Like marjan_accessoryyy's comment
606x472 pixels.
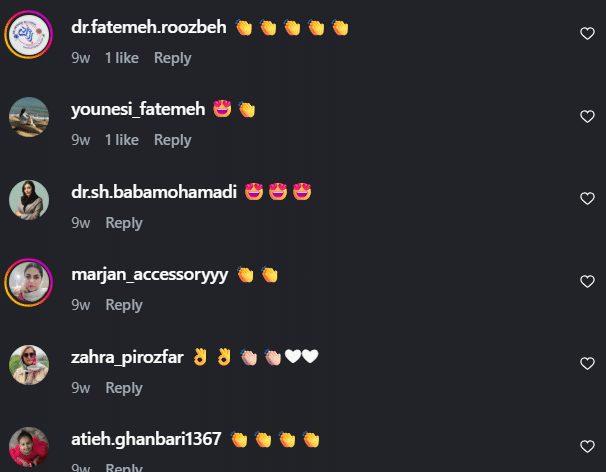coord(587,281)
